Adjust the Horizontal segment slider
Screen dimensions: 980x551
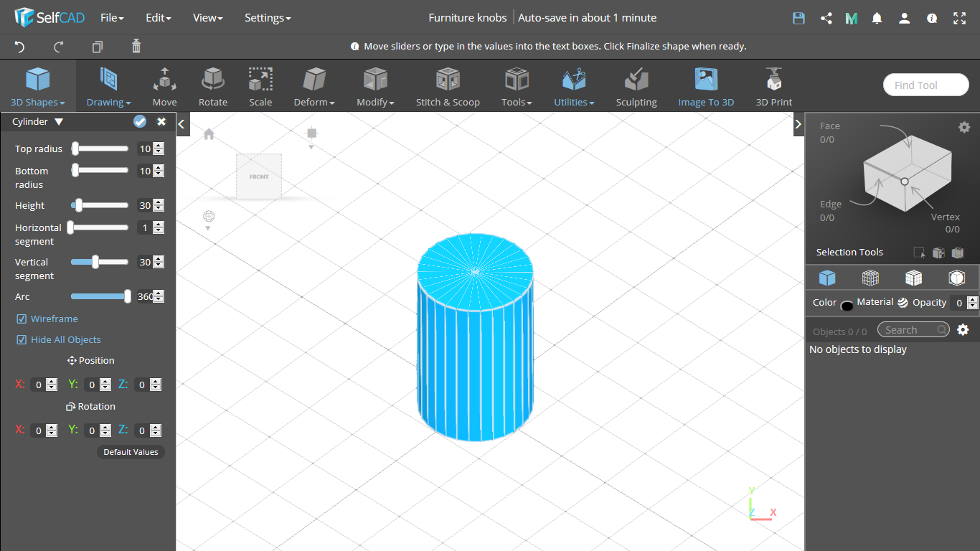point(100,227)
